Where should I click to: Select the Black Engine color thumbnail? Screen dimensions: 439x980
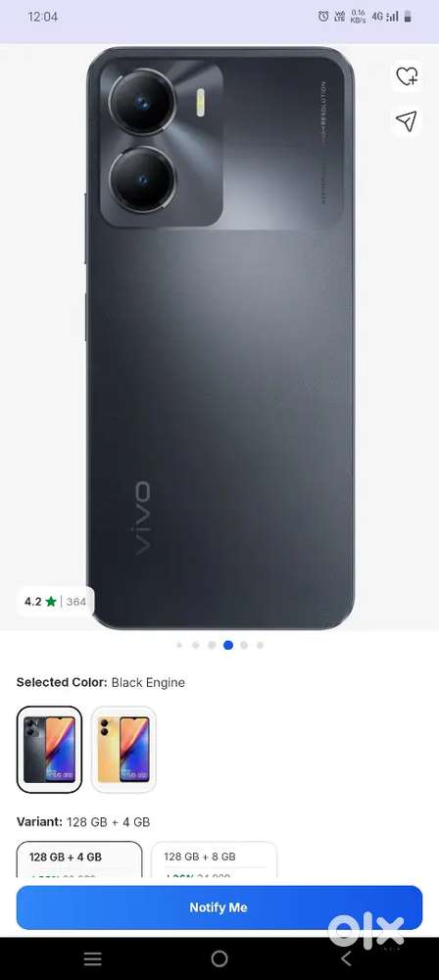49,750
